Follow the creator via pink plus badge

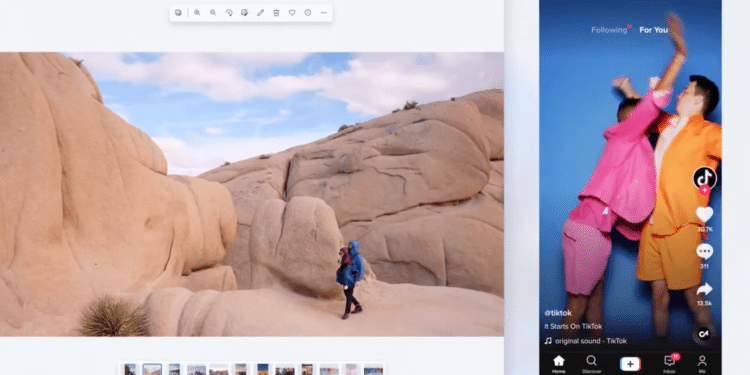(x=704, y=190)
